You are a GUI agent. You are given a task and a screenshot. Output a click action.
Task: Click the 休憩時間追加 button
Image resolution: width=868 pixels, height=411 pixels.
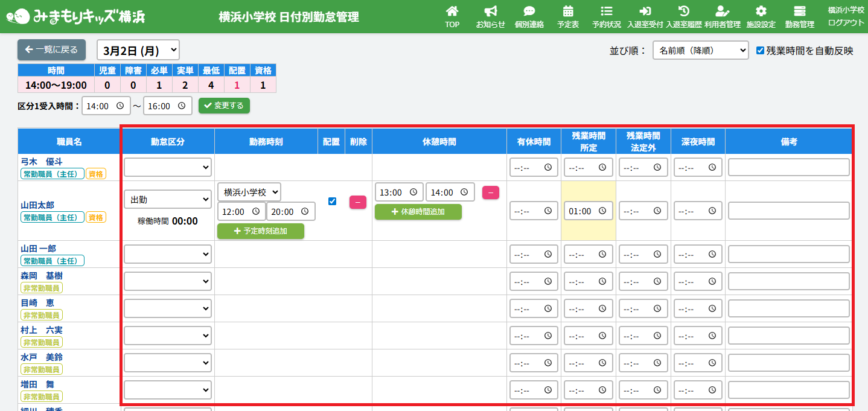(418, 212)
